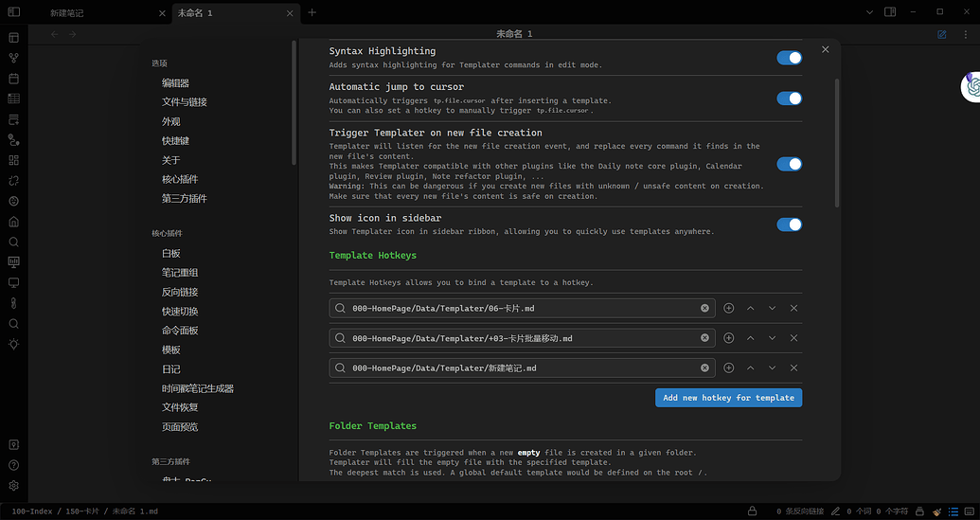Add hotkey for 06-卡片.md plus button
Image resolution: width=980 pixels, height=520 pixels.
click(729, 308)
